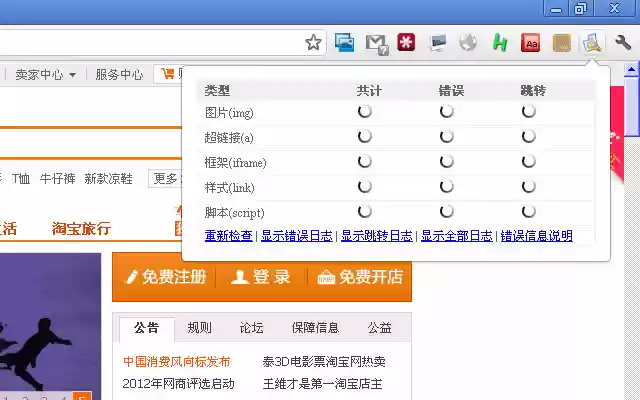Click the monitor extension icon
This screenshot has height=400, width=640.
coord(438,43)
